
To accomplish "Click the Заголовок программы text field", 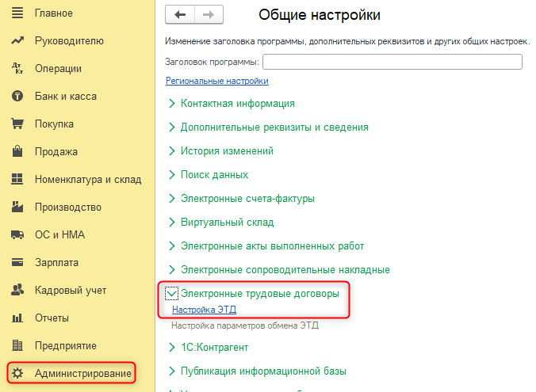I will point(392,63).
